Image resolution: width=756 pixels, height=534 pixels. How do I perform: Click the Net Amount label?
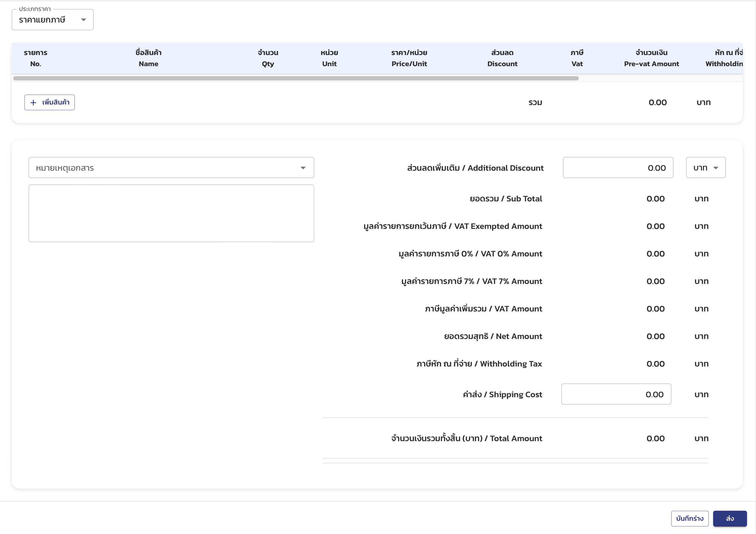tap(493, 336)
